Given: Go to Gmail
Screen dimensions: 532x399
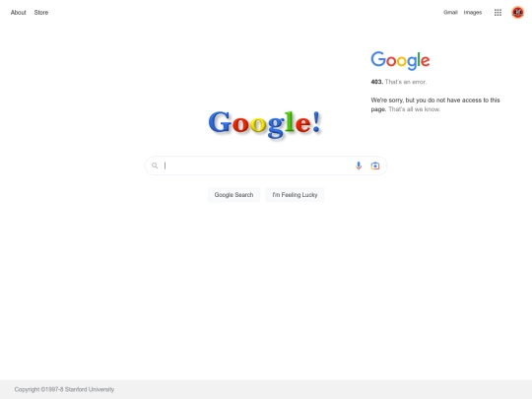Looking at the screenshot, I should pos(450,13).
